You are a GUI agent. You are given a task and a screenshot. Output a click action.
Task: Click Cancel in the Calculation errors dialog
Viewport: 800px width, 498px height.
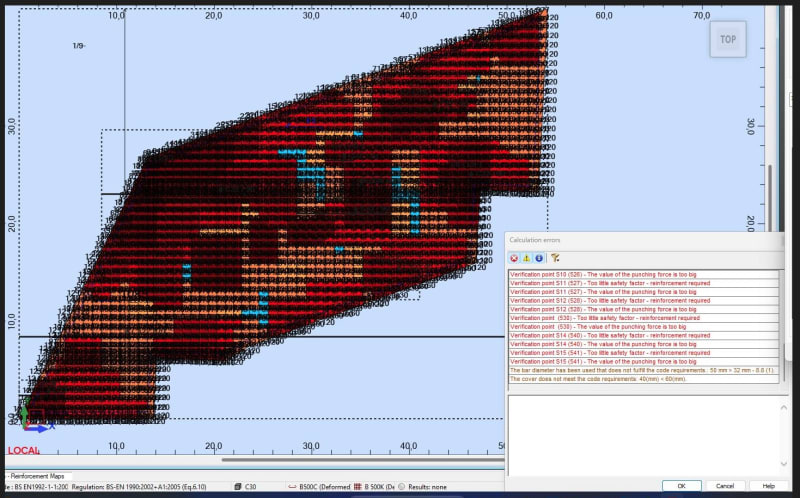[x=724, y=486]
